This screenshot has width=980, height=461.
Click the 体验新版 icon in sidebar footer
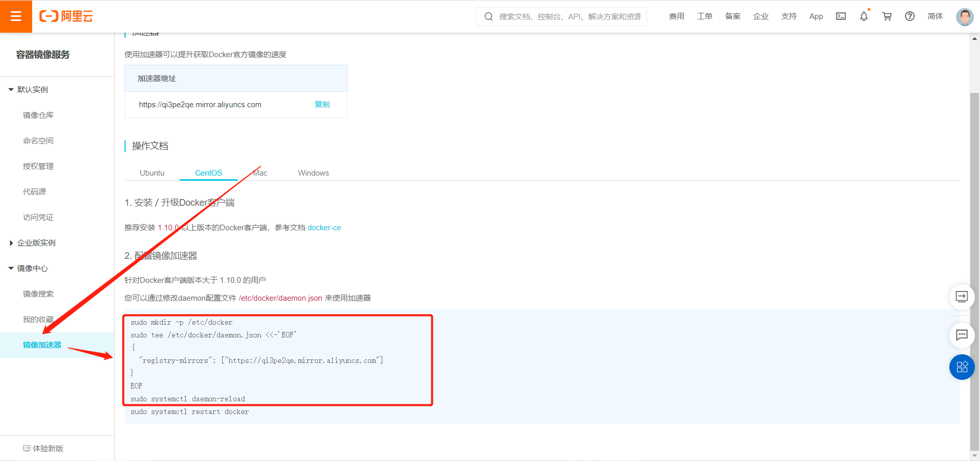click(27, 448)
